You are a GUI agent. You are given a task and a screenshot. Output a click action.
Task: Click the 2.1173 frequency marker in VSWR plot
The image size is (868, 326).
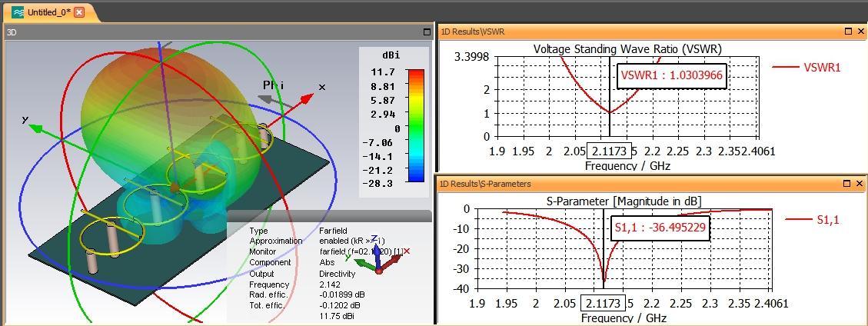coord(608,151)
